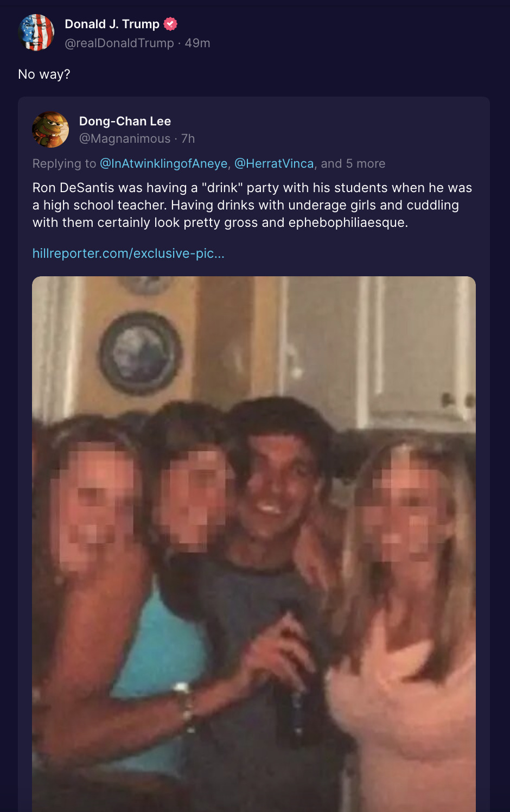Click blank space right of Dong-Chan Lee's header
This screenshot has height=812, width=510.
tap(336, 130)
